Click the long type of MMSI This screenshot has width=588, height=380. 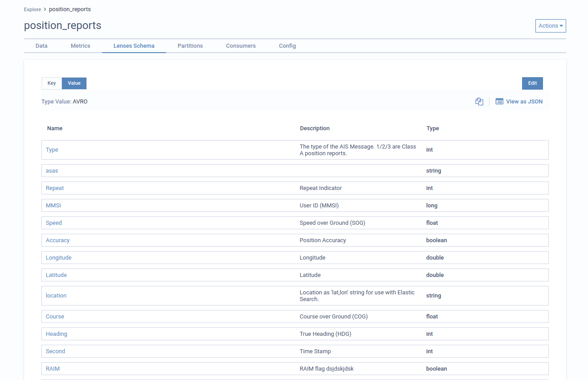pyautogui.click(x=432, y=206)
